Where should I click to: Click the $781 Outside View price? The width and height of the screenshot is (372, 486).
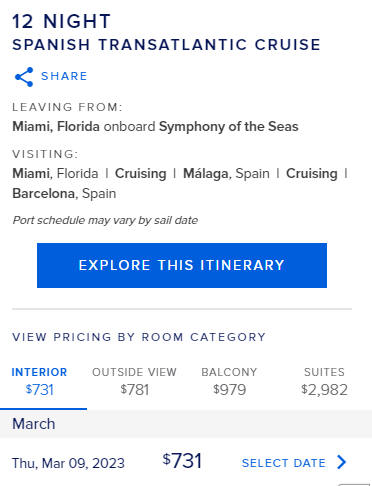134,390
